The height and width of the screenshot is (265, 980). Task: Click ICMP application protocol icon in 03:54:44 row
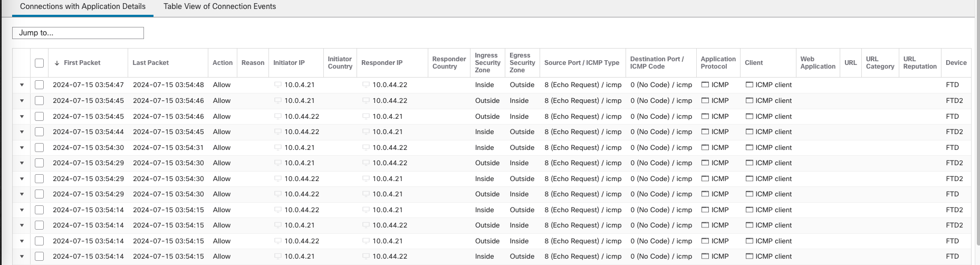click(705, 131)
